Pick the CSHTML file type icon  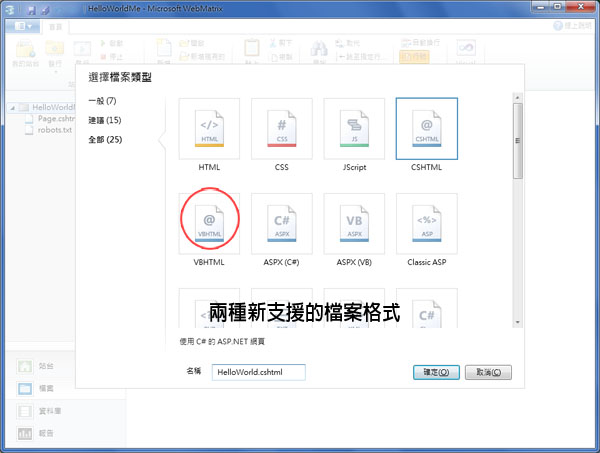click(427, 129)
